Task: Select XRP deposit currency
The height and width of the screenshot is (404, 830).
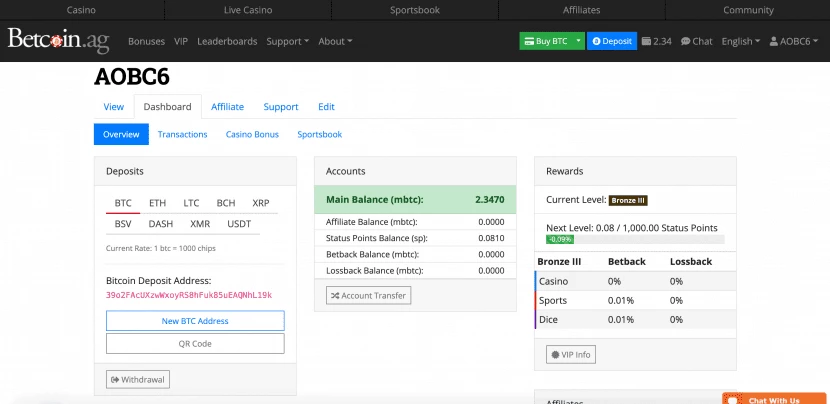Action: (260, 203)
